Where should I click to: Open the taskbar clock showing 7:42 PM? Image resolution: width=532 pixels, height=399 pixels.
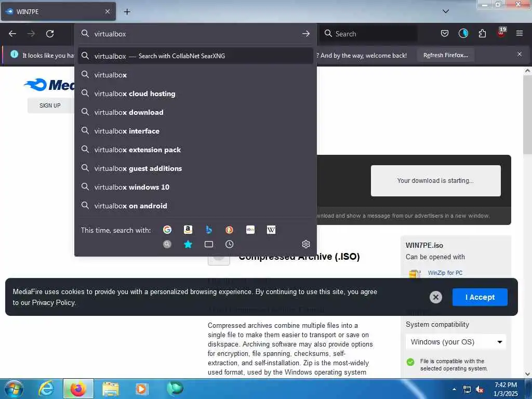click(506, 389)
